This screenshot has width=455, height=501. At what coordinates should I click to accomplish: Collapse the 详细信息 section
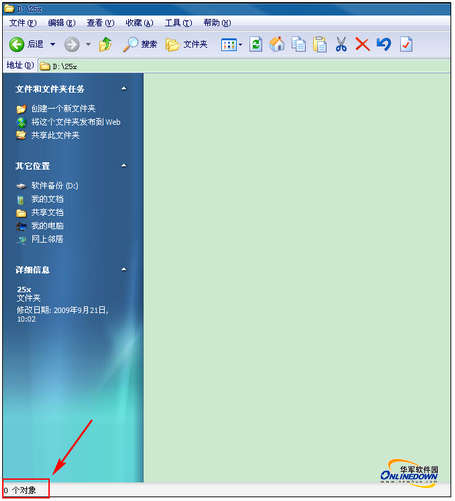pos(124,269)
